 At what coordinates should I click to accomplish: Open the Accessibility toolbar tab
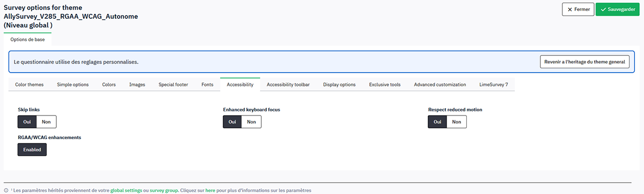288,84
